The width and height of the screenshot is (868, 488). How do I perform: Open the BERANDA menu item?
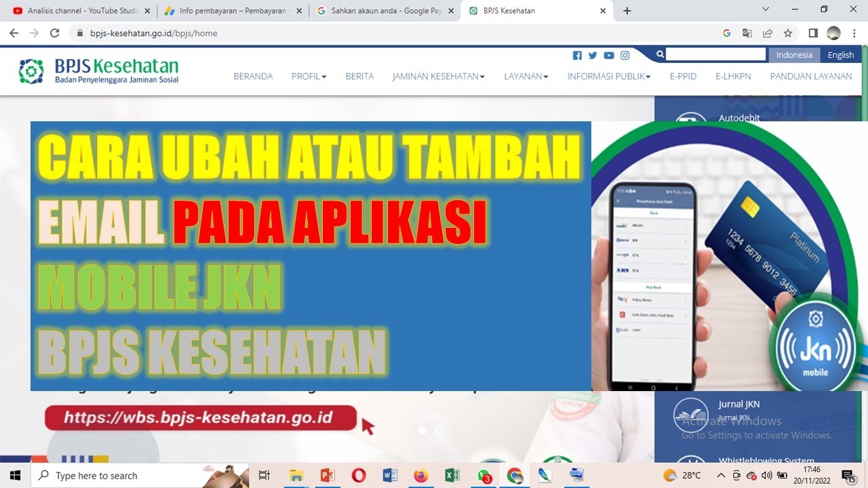point(253,77)
